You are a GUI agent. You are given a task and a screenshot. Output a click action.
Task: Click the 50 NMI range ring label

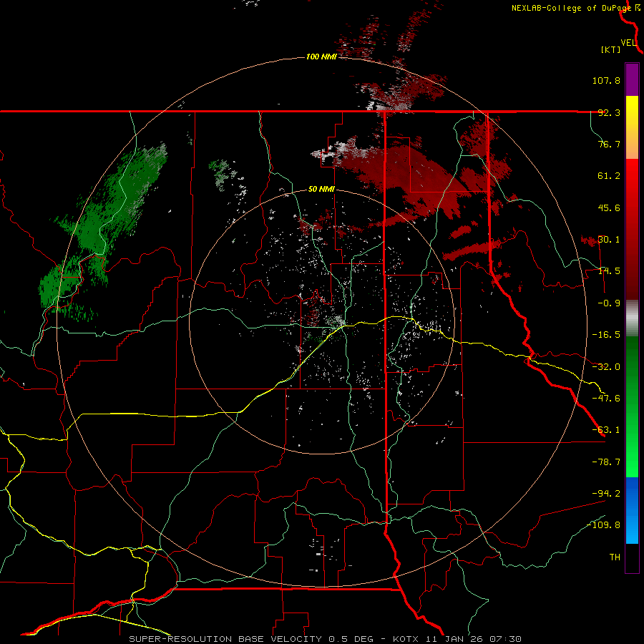pos(321,190)
